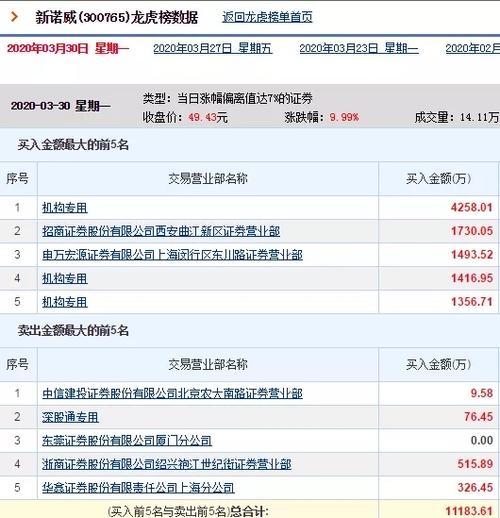Image resolution: width=500 pixels, height=518 pixels.
Task: Open the 返回龙虎榜单首页 link
Action: point(267,17)
